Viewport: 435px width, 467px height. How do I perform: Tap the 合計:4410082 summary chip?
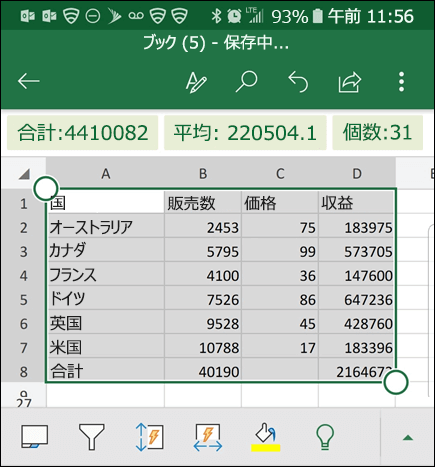tap(82, 133)
